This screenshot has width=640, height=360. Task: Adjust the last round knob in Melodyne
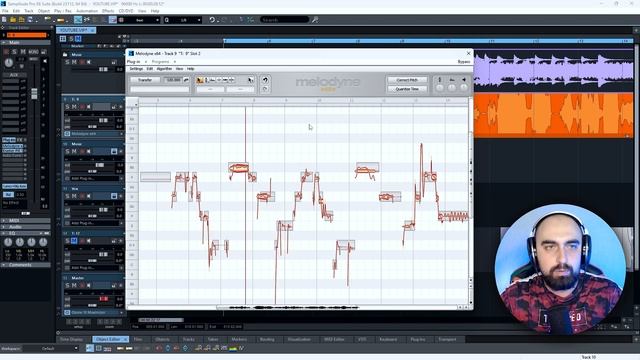point(464,88)
